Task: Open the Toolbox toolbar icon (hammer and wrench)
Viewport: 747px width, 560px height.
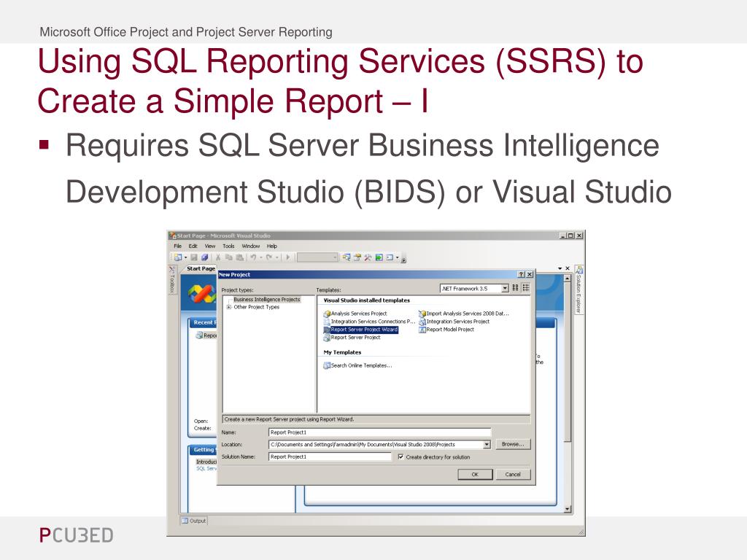Action: [368, 257]
